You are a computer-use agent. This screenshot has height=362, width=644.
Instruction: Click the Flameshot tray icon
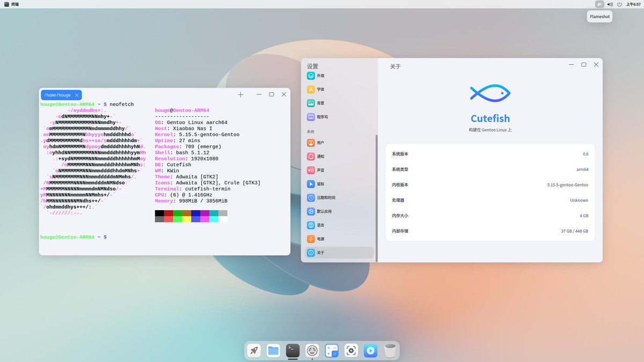click(600, 4)
